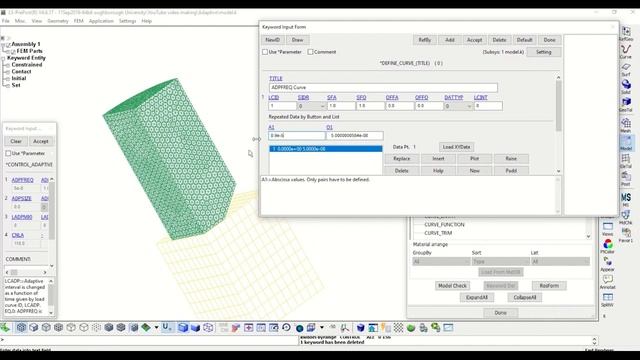Image resolution: width=640 pixels, height=360 pixels.
Task: Open the Application menu
Action: pyautogui.click(x=101, y=21)
